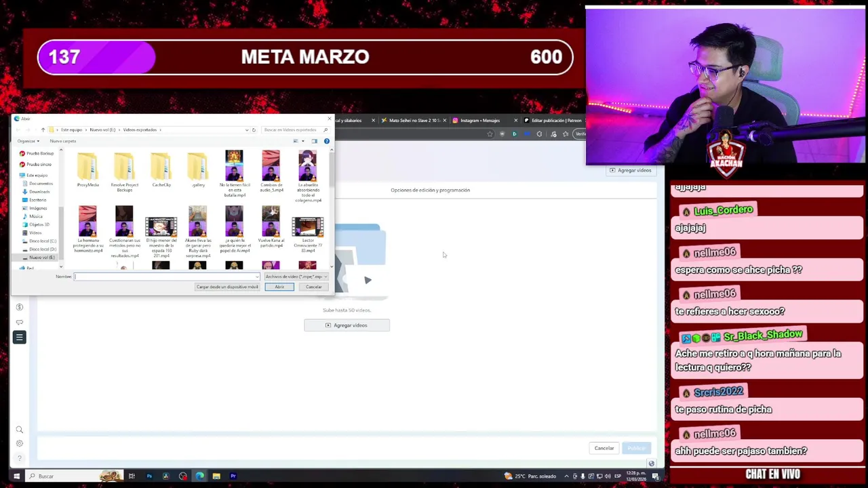The image size is (868, 488).
Task: Select video 'No la tienen fácil en esta batalla.mp4'
Action: tap(234, 174)
